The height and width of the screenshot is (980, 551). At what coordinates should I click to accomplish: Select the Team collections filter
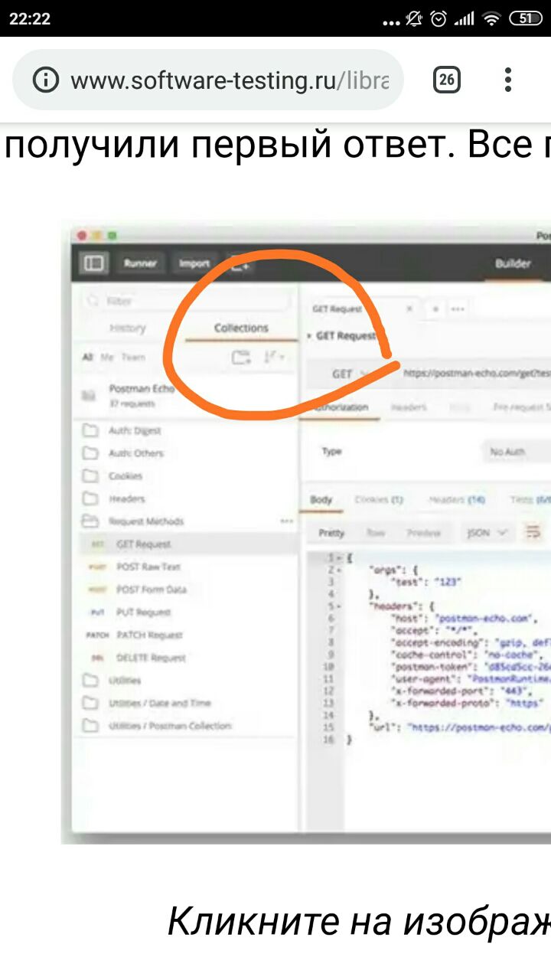(133, 357)
